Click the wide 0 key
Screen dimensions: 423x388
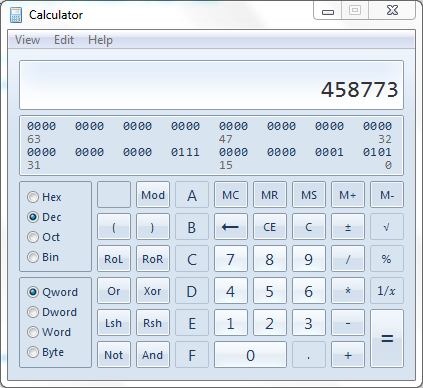coord(250,355)
